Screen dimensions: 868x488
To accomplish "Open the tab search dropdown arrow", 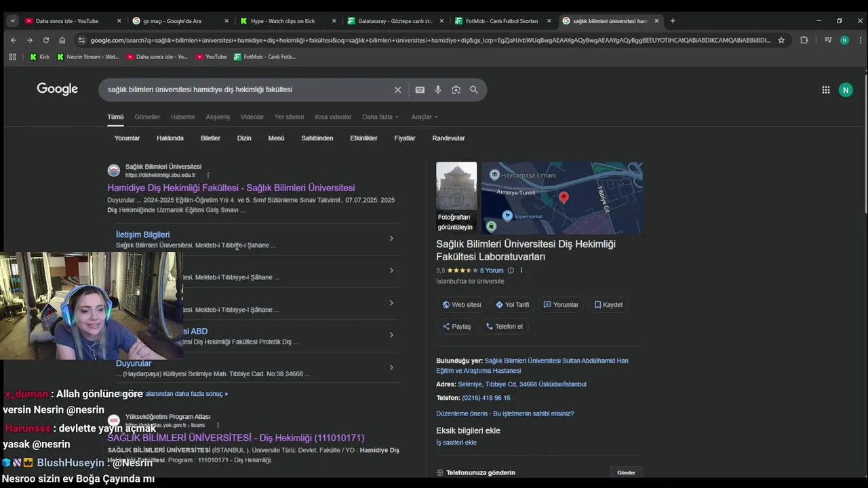I will click(12, 21).
